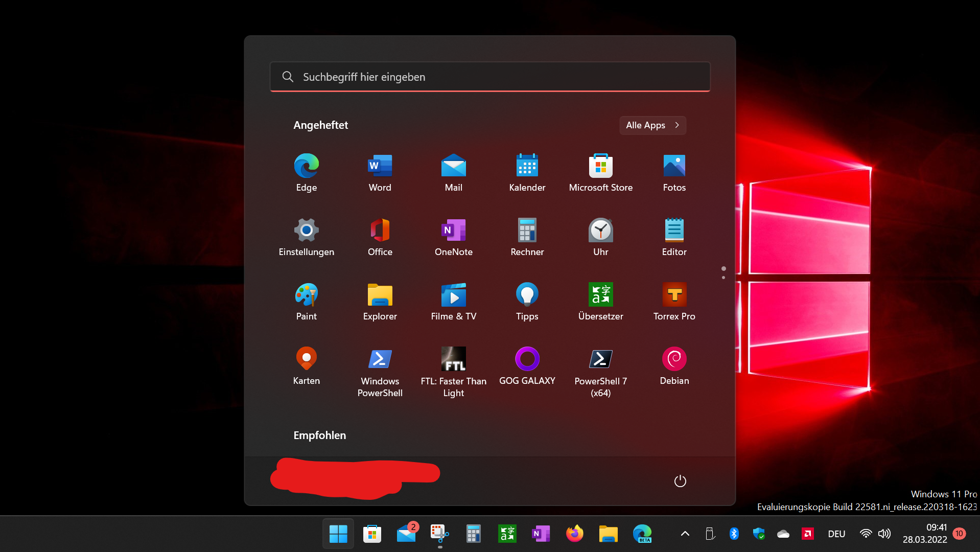This screenshot has height=552, width=980.
Task: Open the Mail pinned app
Action: pos(454,173)
